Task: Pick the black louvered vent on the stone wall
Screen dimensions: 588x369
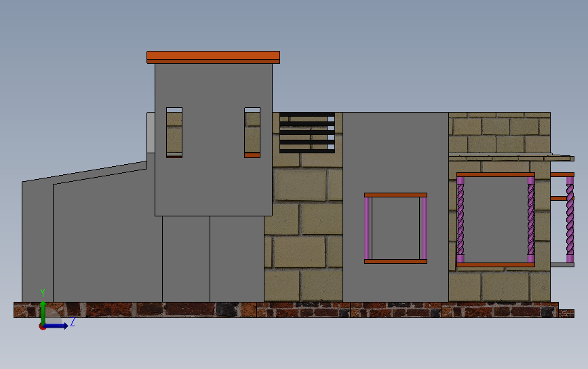Action: 307,132
